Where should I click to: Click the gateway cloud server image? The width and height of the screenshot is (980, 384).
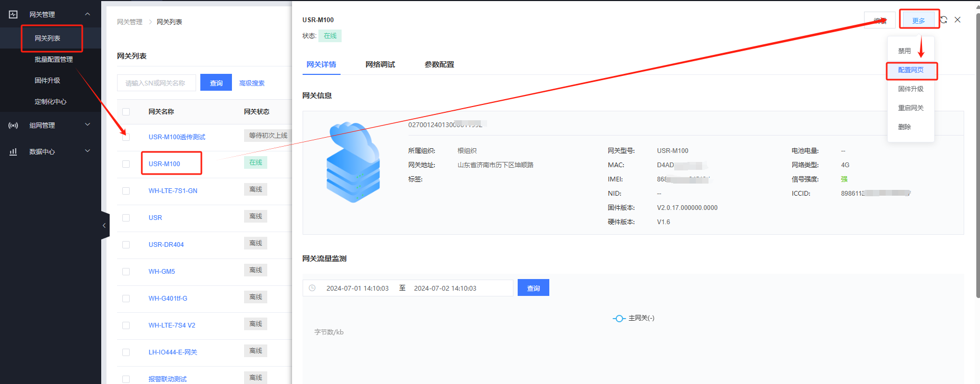[x=353, y=162]
